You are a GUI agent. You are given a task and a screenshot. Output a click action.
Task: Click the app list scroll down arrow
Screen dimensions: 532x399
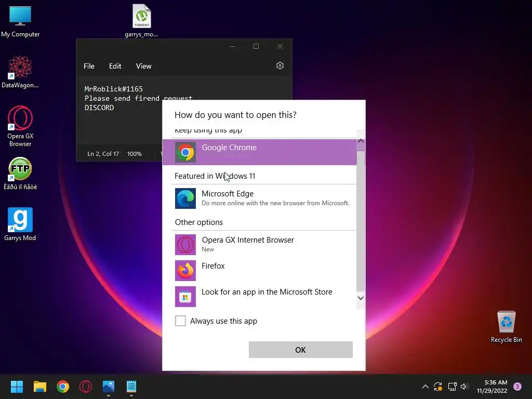[x=361, y=298]
